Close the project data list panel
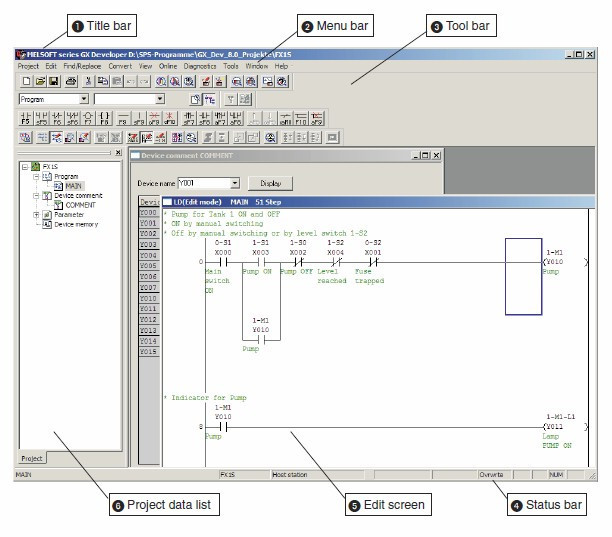This screenshot has width=612, height=537. (x=118, y=153)
